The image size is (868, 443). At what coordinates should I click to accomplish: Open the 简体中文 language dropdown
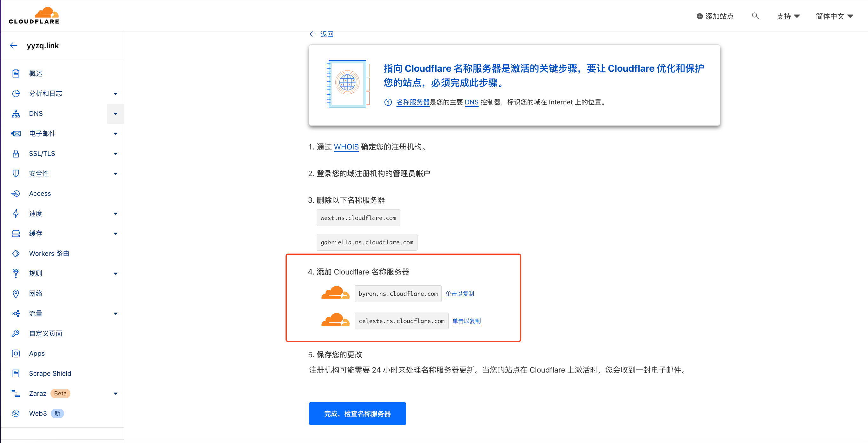click(x=834, y=16)
